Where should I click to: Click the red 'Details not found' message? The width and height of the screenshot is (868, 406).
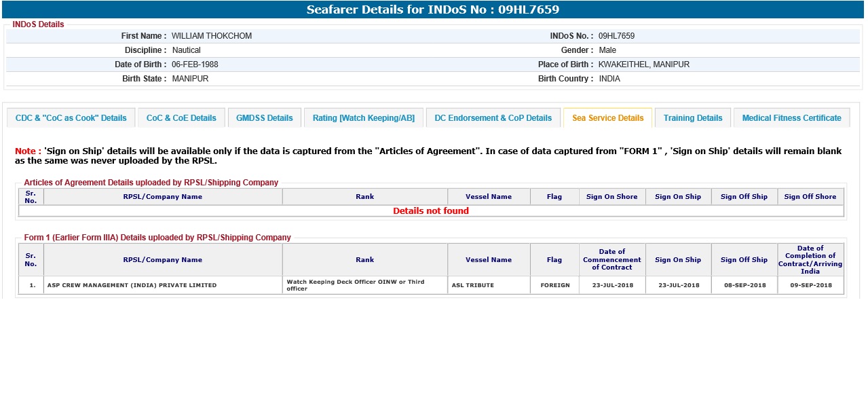click(x=431, y=211)
